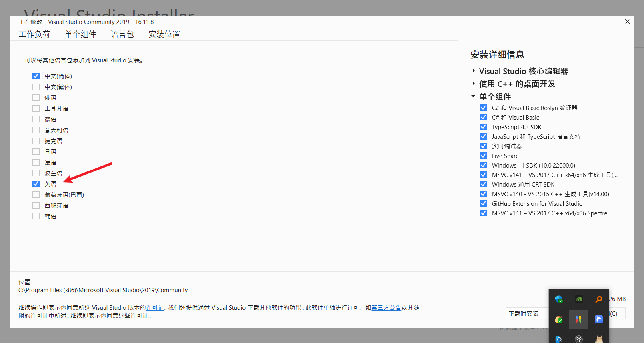Switch to 单个组件 tab
Viewport: 644px width, 343px height.
80,34
